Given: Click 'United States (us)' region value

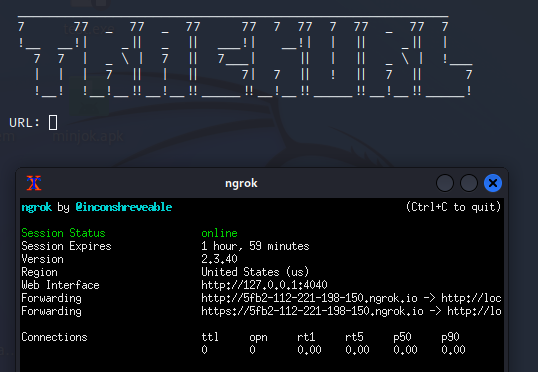Looking at the screenshot, I should pos(255,272).
